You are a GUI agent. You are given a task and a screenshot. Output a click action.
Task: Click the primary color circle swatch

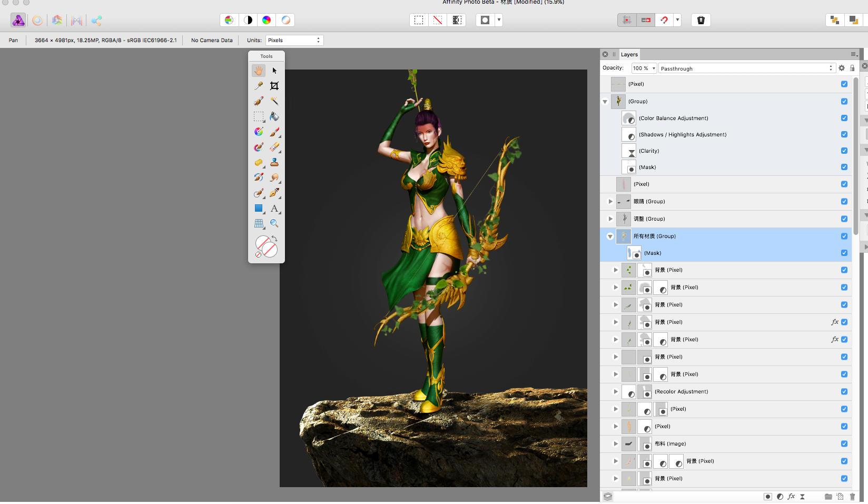point(263,243)
